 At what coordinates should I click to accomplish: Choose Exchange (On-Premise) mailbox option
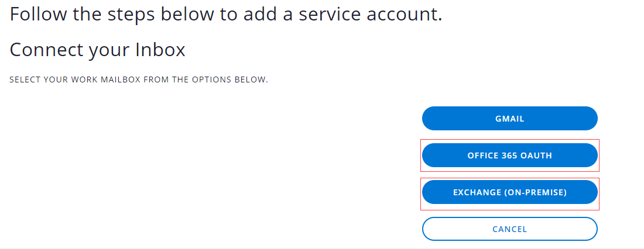coord(509,192)
